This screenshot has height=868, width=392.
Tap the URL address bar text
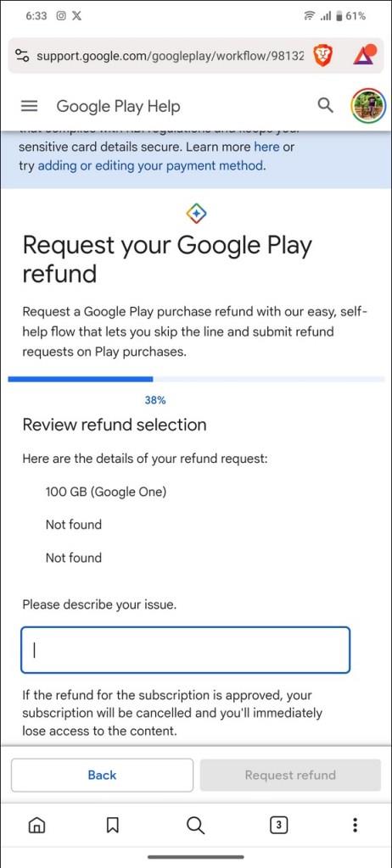click(170, 56)
